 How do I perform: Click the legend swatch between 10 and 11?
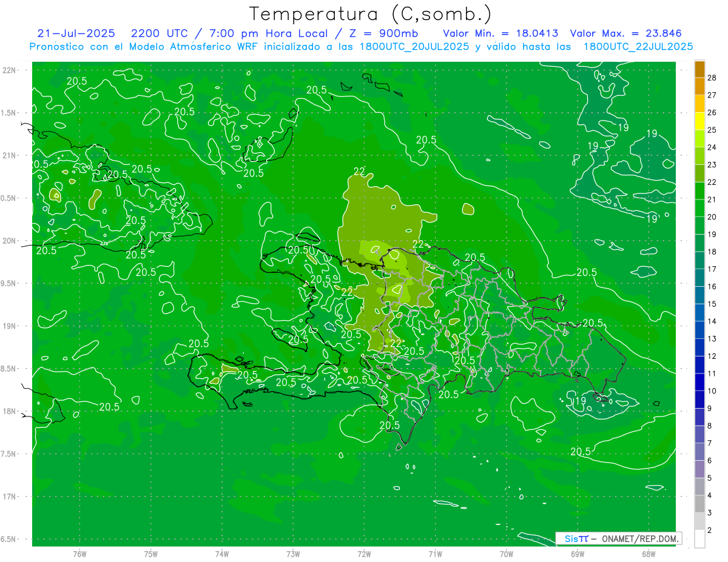pyautogui.click(x=699, y=382)
